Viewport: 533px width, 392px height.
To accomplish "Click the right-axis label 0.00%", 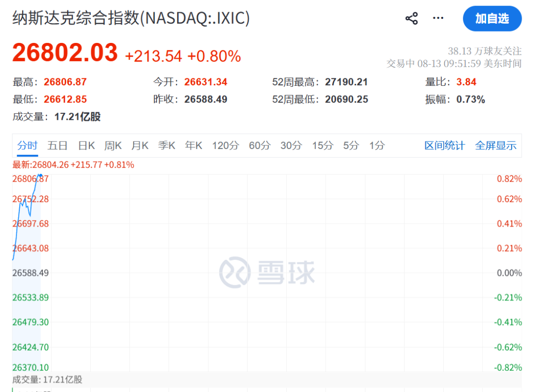I will pos(509,273).
